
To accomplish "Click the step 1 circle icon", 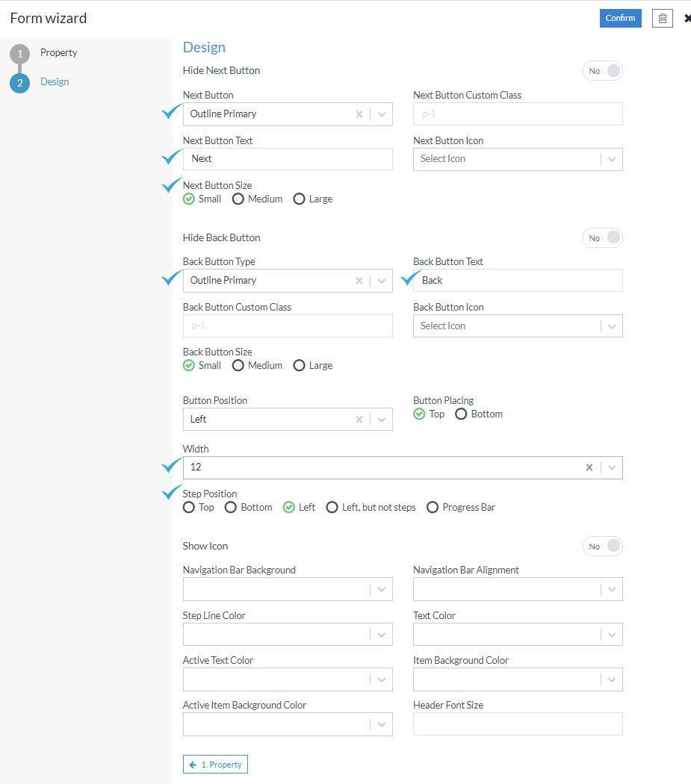I will coord(19,54).
